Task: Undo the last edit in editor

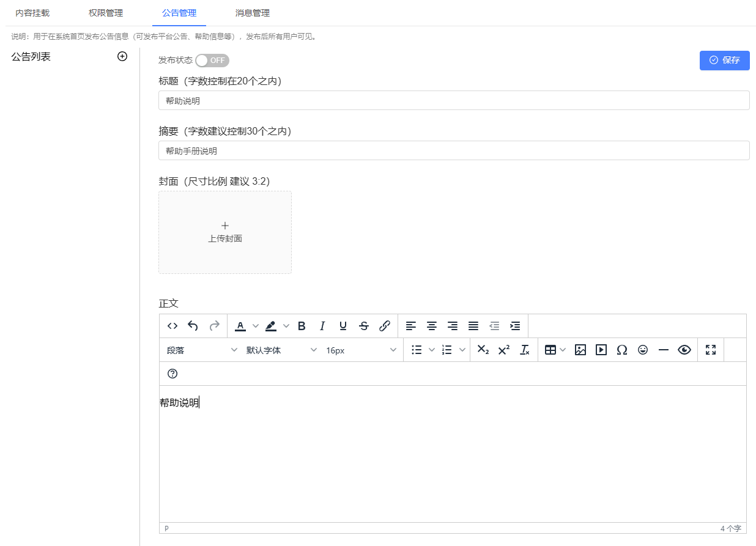Action: [x=193, y=326]
